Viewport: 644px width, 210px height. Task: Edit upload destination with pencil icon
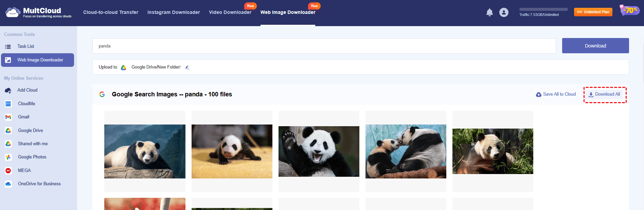coord(187,67)
